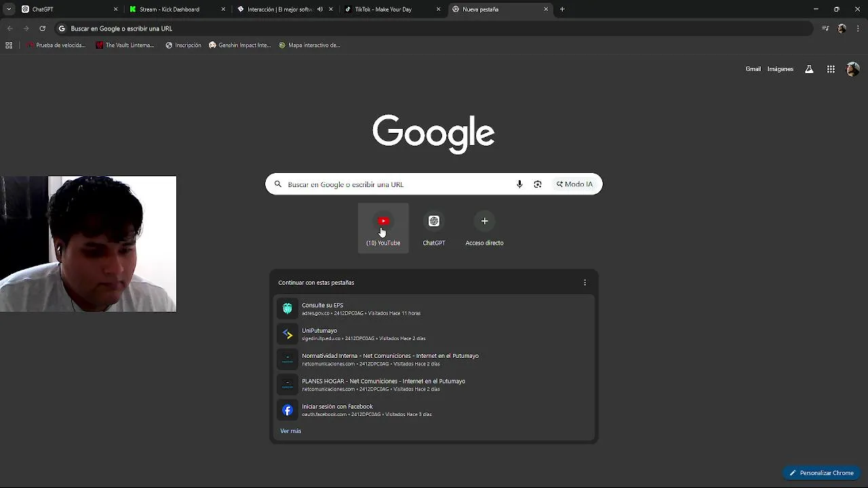Image resolution: width=868 pixels, height=488 pixels.
Task: Open Genshin Impact Inte... bookmark
Action: 239,45
